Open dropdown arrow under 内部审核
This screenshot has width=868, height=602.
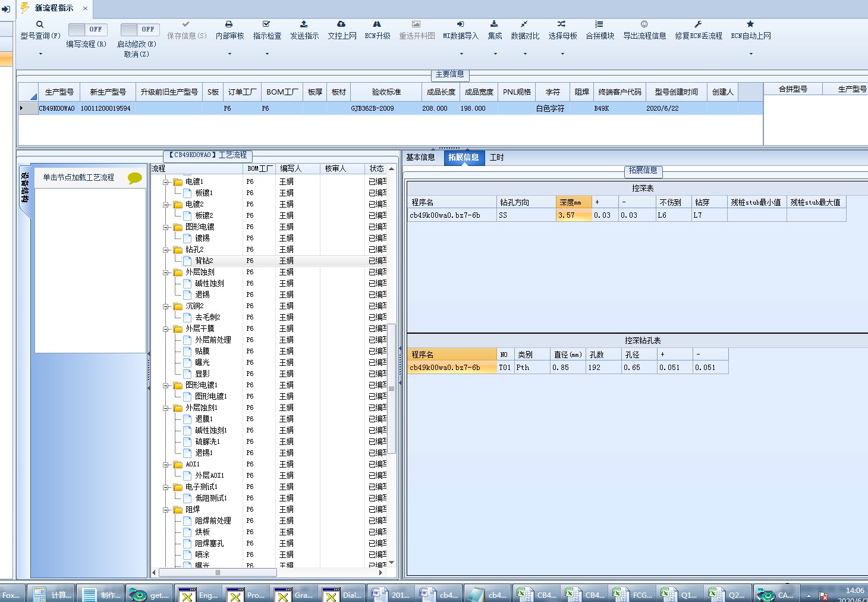[229, 54]
